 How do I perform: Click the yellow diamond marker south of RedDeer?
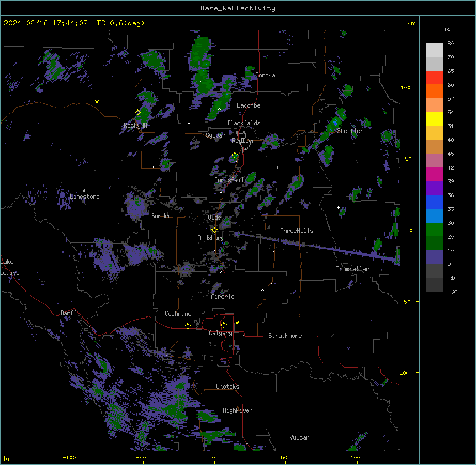[x=235, y=155]
